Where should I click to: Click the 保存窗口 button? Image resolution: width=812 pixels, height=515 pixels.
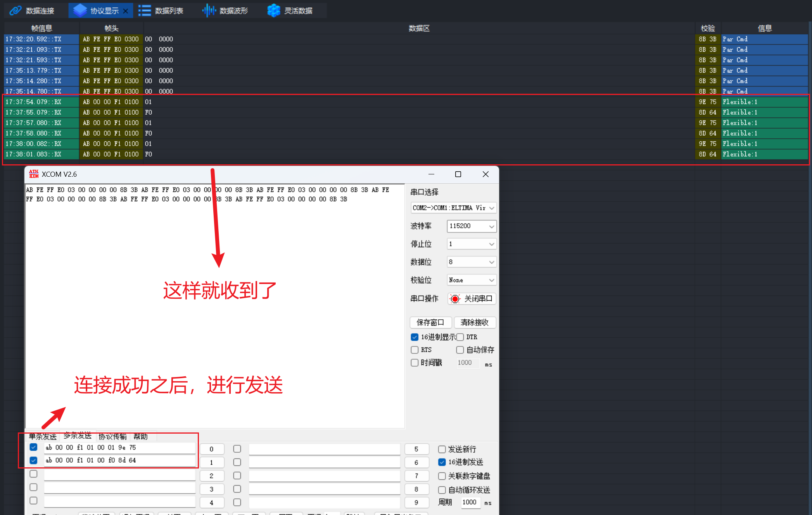pos(430,322)
